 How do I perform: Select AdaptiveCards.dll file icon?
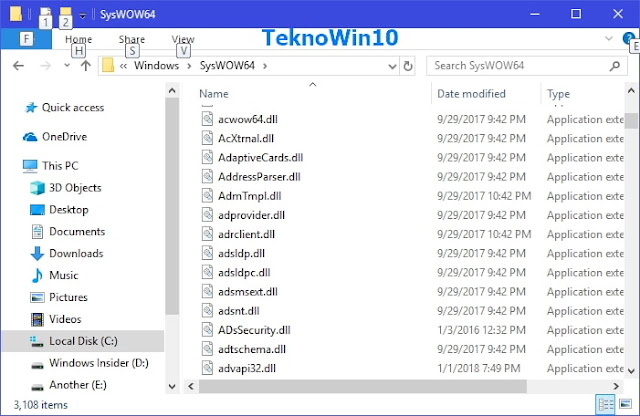[x=207, y=158]
